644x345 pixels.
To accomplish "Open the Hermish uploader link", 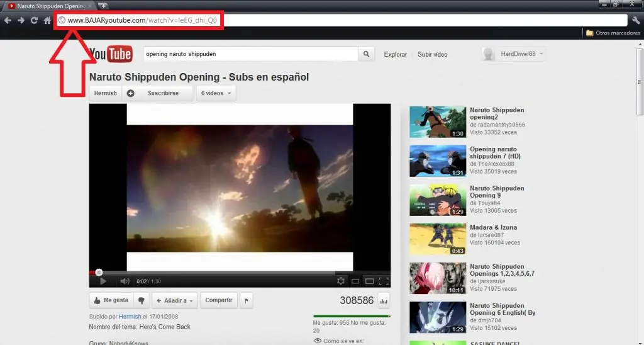I will coord(130,317).
